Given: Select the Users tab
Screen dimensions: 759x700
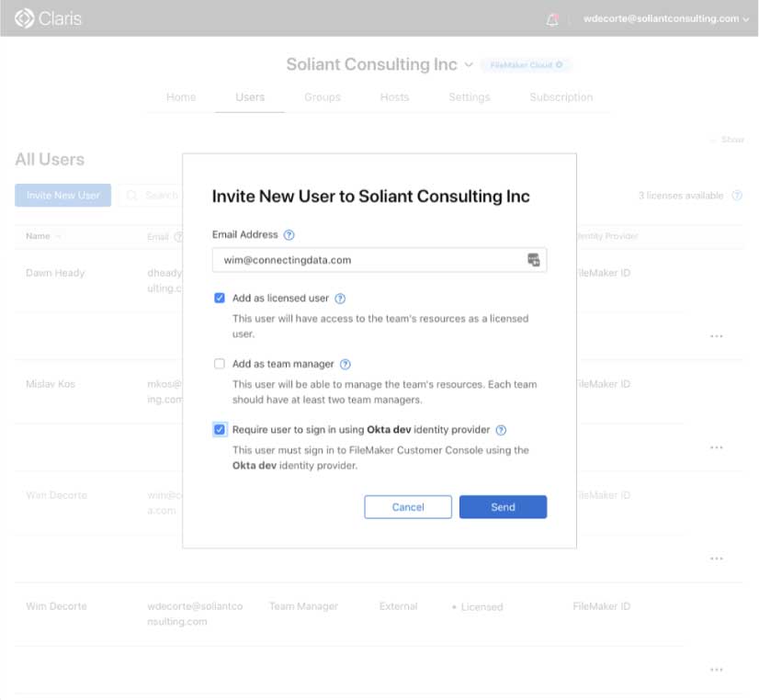Looking at the screenshot, I should 250,97.
